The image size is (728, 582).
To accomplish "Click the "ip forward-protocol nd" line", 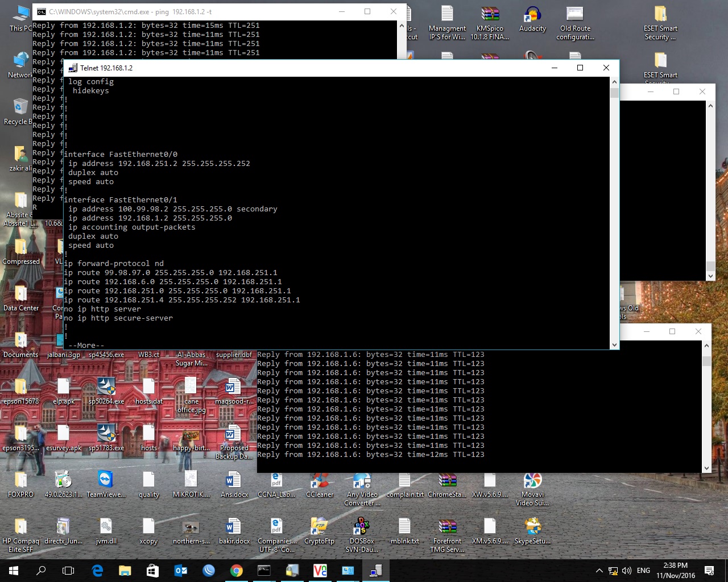I will click(x=114, y=264).
